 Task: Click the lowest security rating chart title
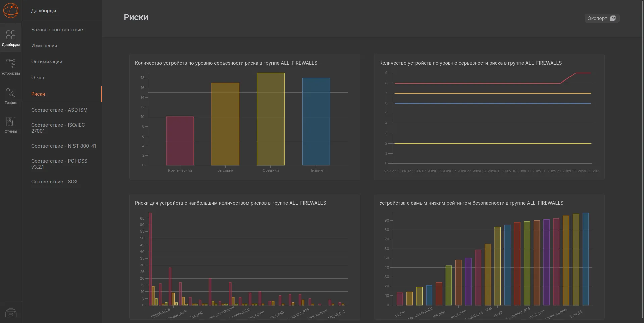(x=471, y=203)
